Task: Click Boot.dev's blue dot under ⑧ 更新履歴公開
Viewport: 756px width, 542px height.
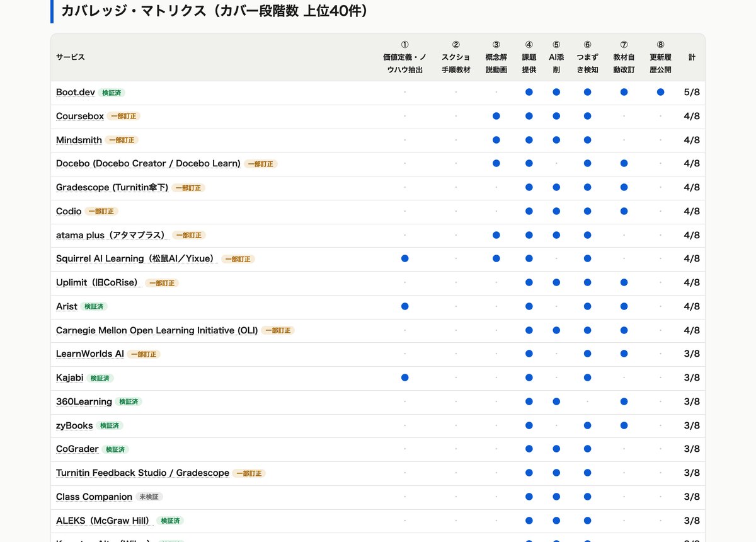Action: tap(660, 92)
